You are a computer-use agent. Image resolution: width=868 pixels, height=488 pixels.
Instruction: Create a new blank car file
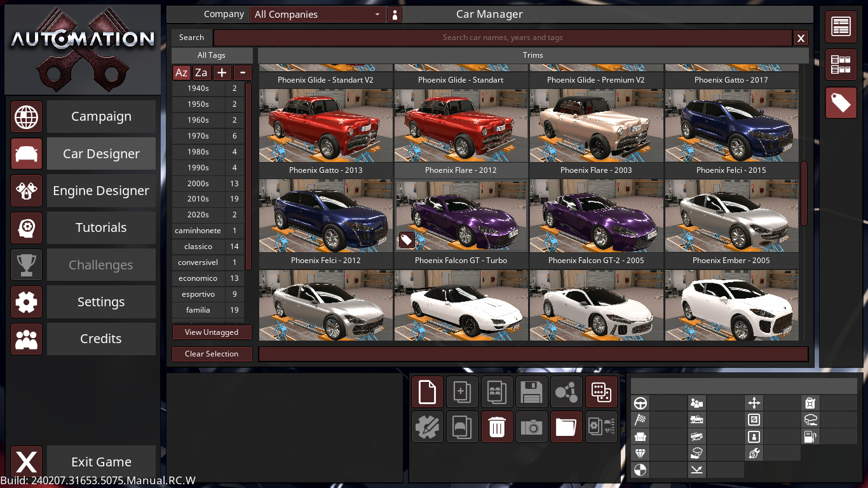point(427,392)
